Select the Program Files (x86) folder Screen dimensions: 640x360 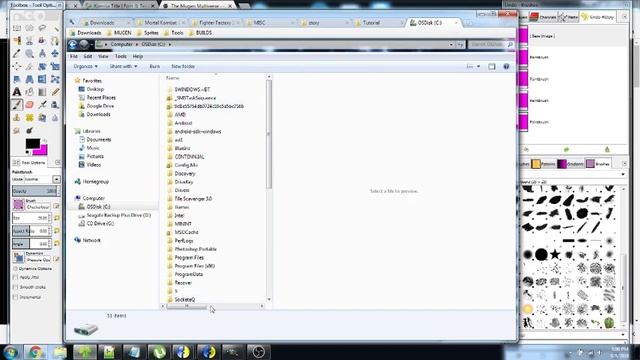191,266
